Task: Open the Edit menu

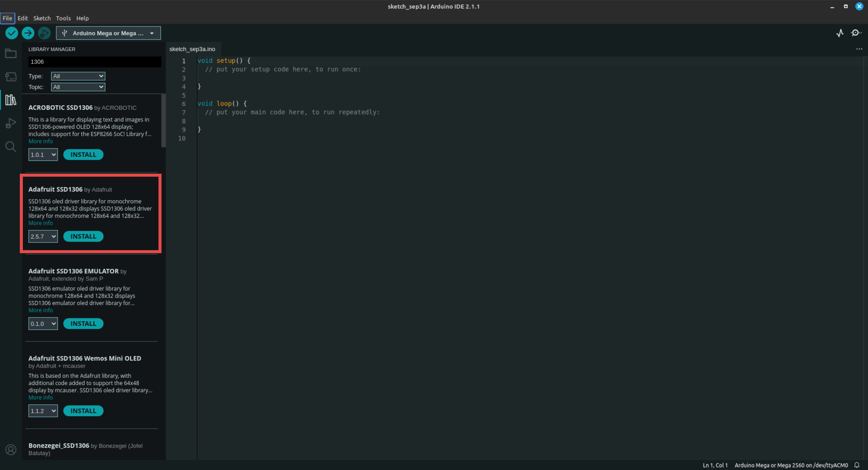Action: [23, 18]
